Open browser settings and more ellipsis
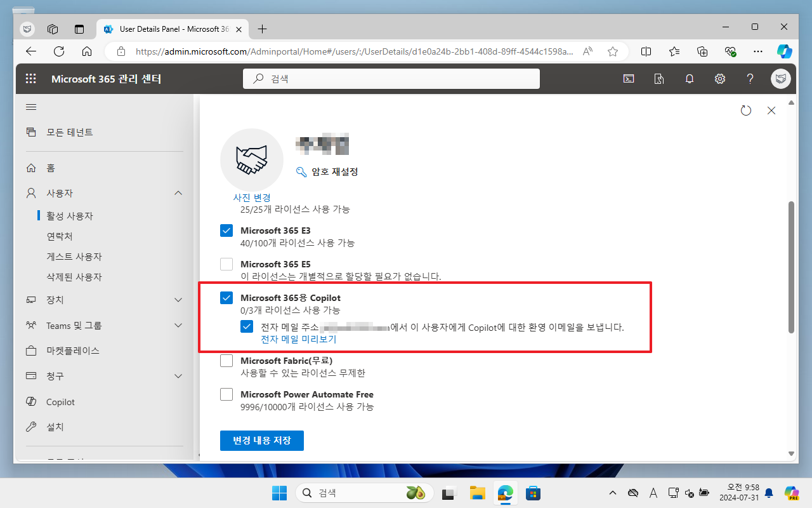 (758, 51)
